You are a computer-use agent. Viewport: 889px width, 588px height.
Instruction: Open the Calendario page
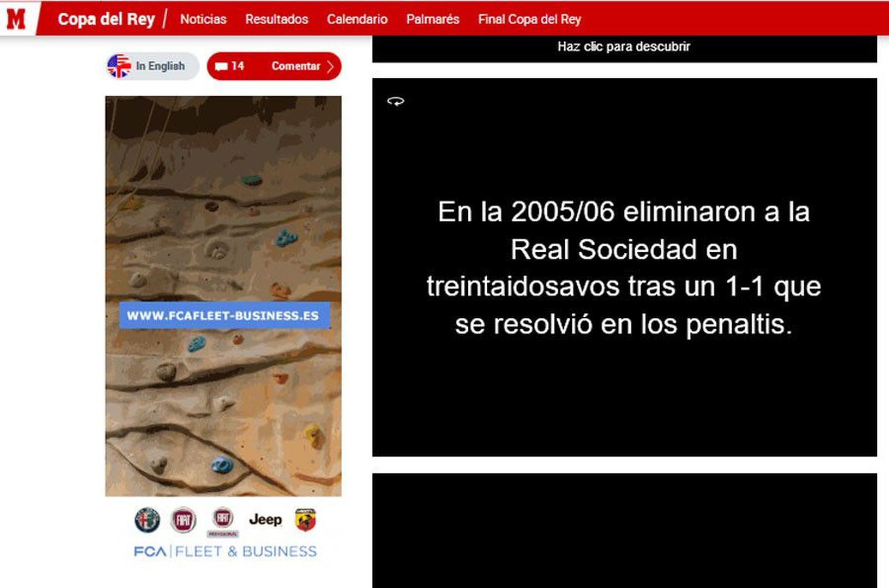(x=358, y=19)
